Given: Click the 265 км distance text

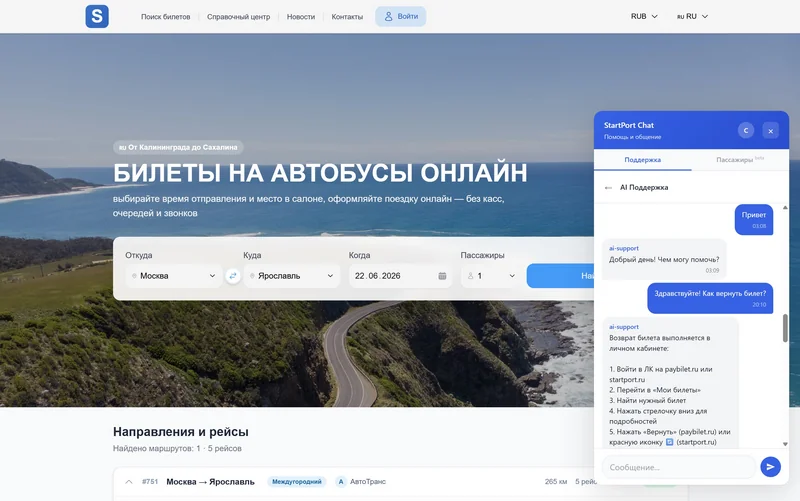Looking at the screenshot, I should [x=556, y=482].
